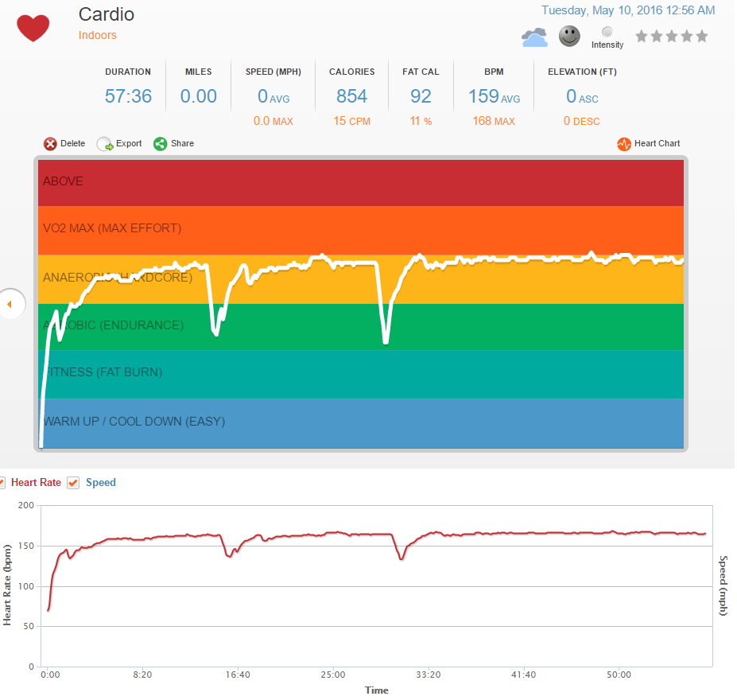Click the ANAEROBIC (HARDCORE) zone band
737x700 pixels.
(x=119, y=277)
